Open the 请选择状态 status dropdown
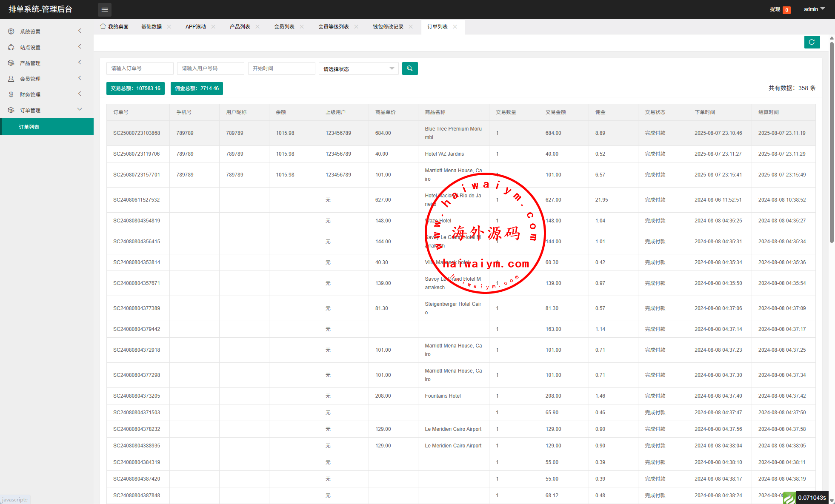This screenshot has width=835, height=504. pyautogui.click(x=358, y=68)
